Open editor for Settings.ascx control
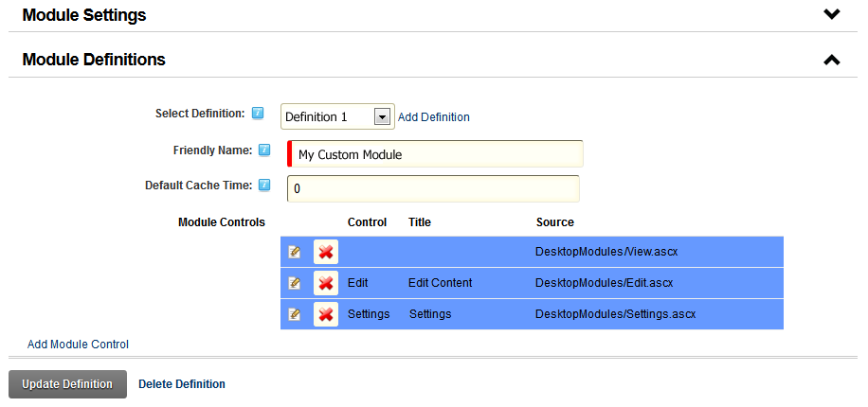The image size is (868, 407). coord(295,314)
